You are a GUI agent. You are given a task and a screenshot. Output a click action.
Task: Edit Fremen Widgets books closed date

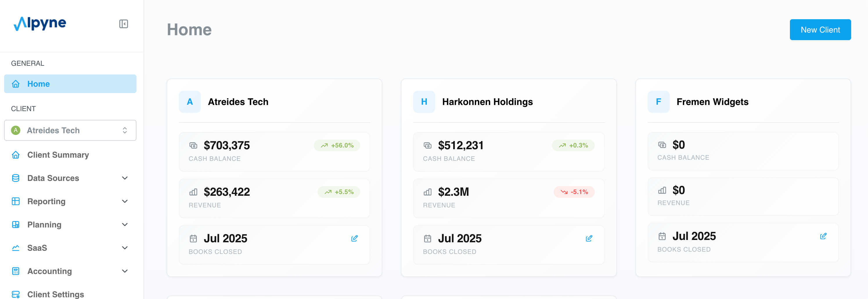823,236
